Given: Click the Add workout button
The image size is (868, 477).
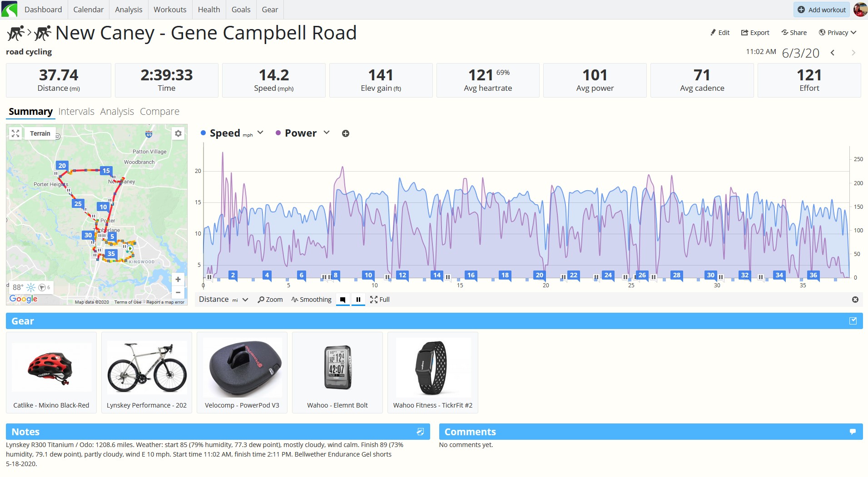Looking at the screenshot, I should click(x=822, y=10).
